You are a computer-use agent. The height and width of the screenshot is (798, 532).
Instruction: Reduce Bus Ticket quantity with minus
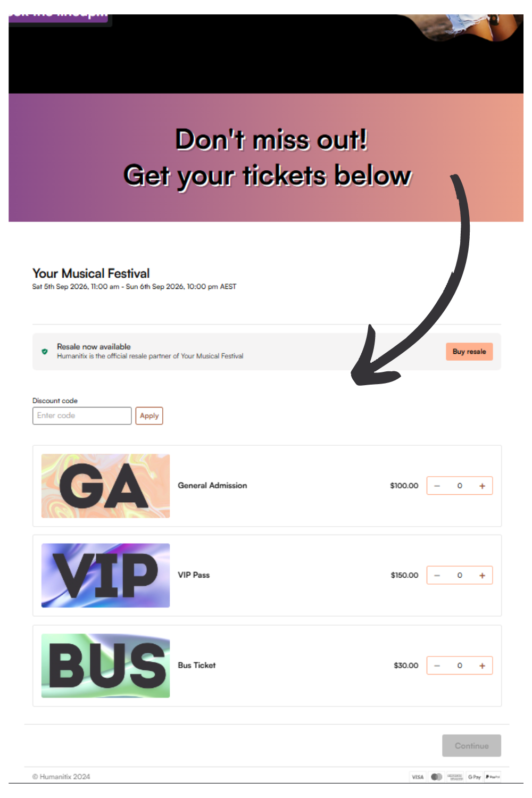[x=437, y=666]
